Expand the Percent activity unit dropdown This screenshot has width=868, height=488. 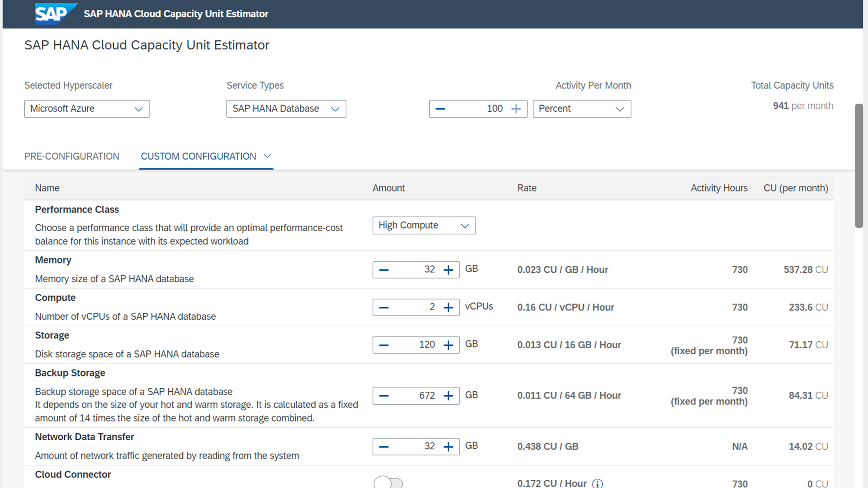pos(582,109)
